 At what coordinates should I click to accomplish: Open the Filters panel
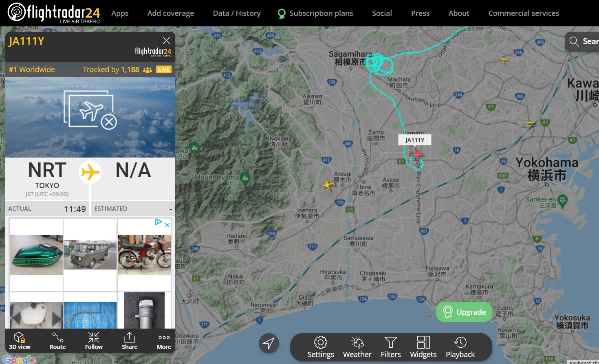tap(391, 347)
